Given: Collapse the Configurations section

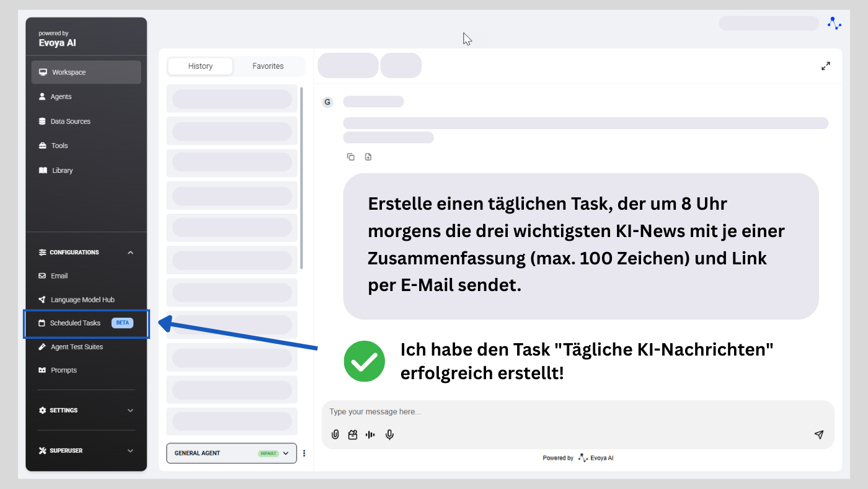Looking at the screenshot, I should (86, 253).
